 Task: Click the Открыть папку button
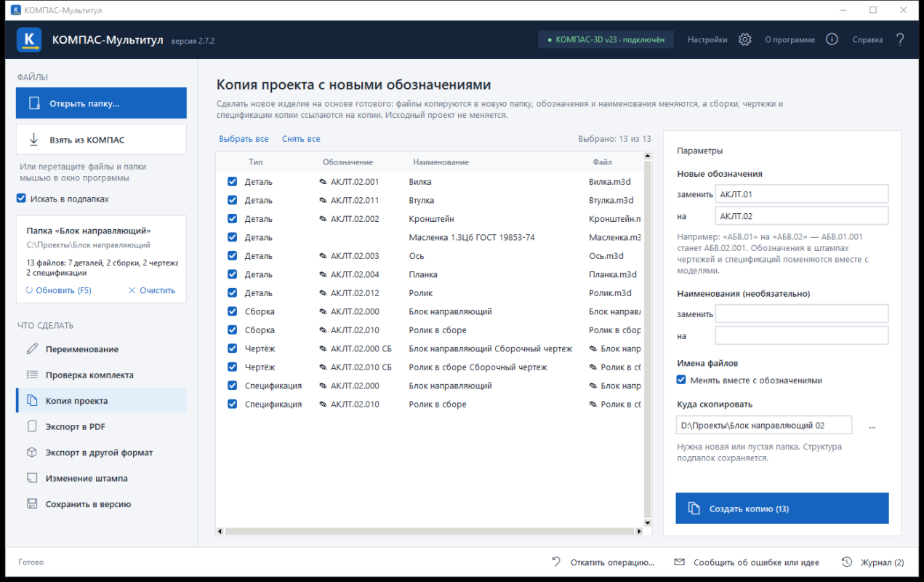[x=102, y=103]
